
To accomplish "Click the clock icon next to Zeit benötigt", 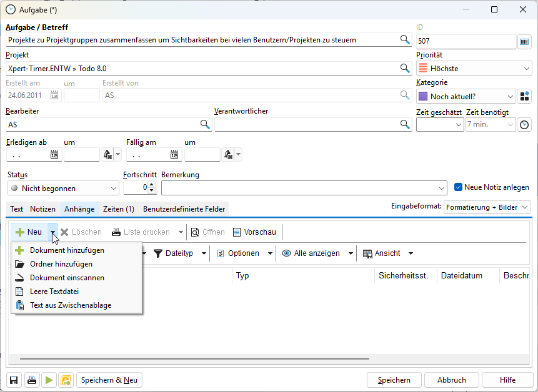I will tap(524, 125).
